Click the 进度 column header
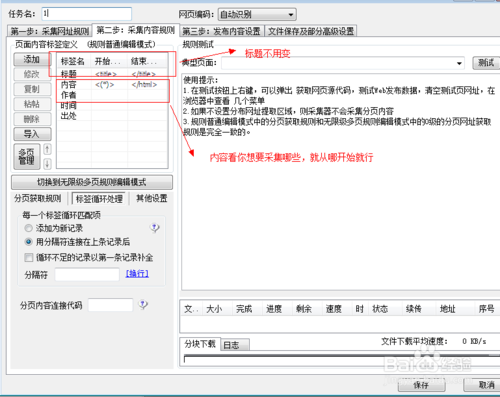Image resolution: width=500 pixels, height=397 pixels. click(276, 309)
